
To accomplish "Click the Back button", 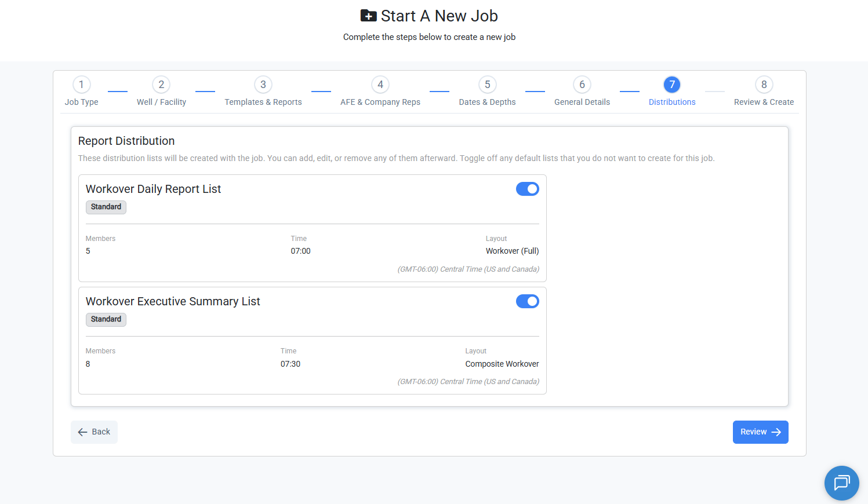I will (94, 432).
